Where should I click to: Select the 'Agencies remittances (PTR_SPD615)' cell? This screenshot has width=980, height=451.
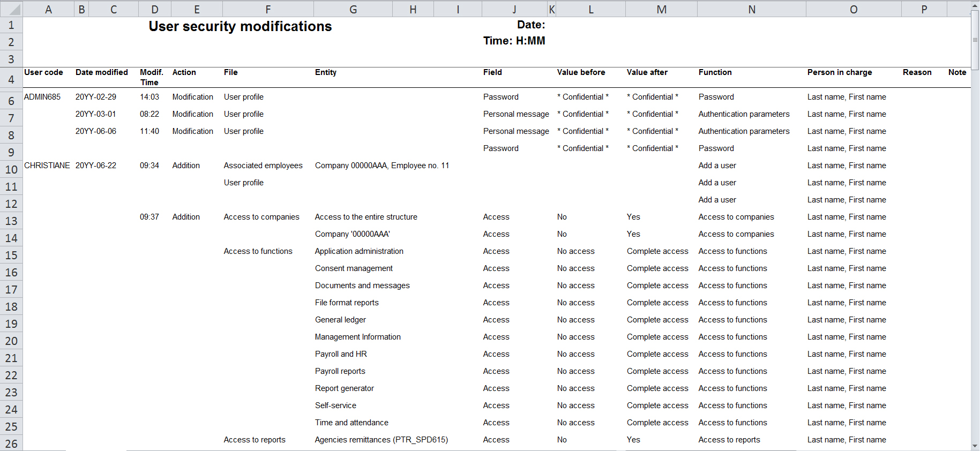point(381,440)
